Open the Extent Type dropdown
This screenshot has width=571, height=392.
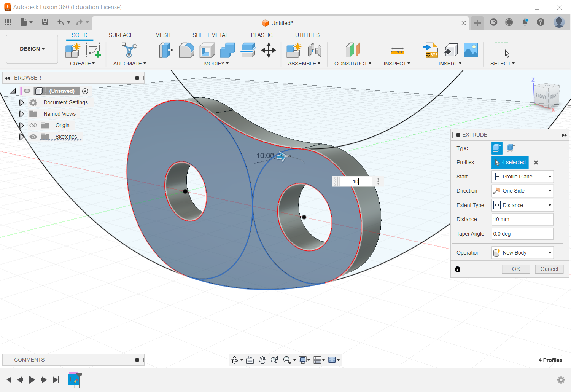pos(522,205)
